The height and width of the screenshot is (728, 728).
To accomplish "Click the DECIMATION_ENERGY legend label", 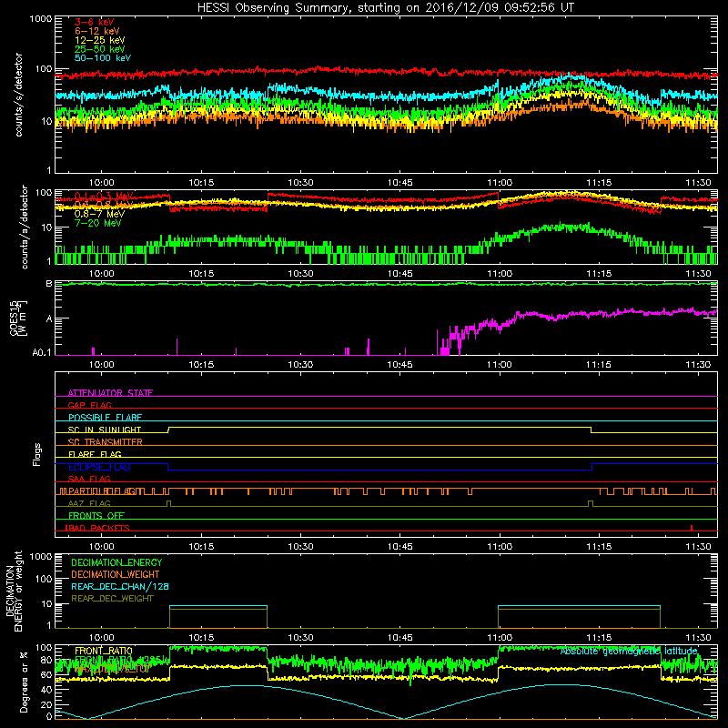I will coord(116,562).
